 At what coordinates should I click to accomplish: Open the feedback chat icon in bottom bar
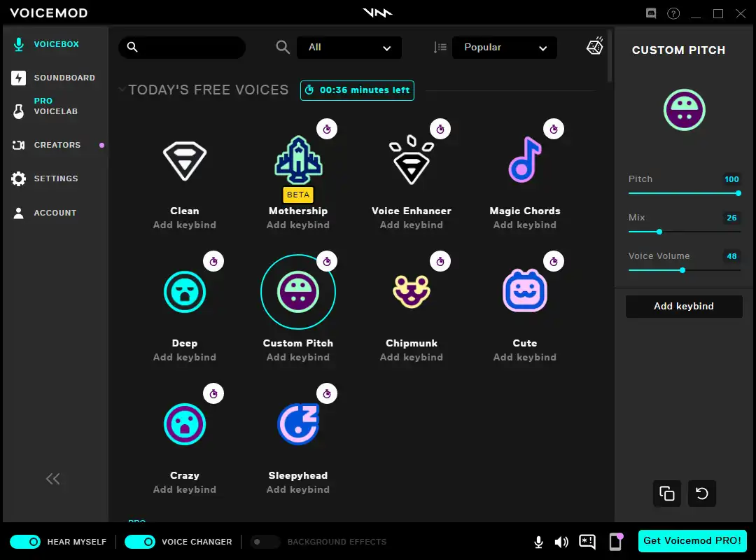point(587,542)
